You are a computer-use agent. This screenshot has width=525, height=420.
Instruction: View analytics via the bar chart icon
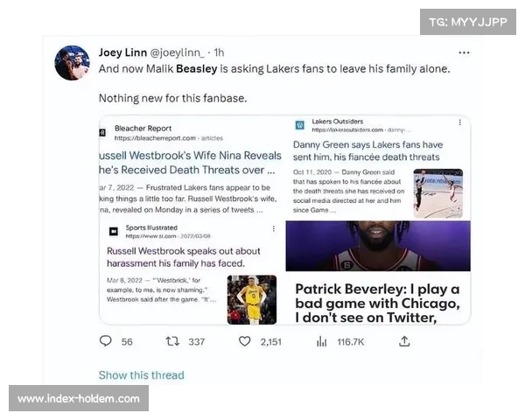[x=321, y=341]
